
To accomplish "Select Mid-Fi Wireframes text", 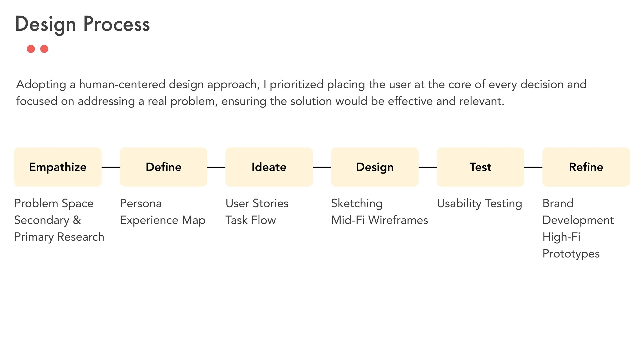I will coord(379,220).
